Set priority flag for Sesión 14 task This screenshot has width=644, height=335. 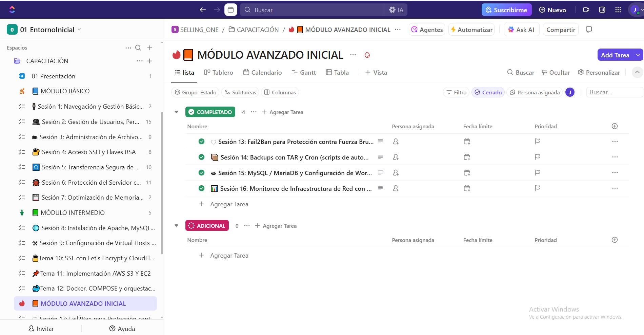point(537,157)
